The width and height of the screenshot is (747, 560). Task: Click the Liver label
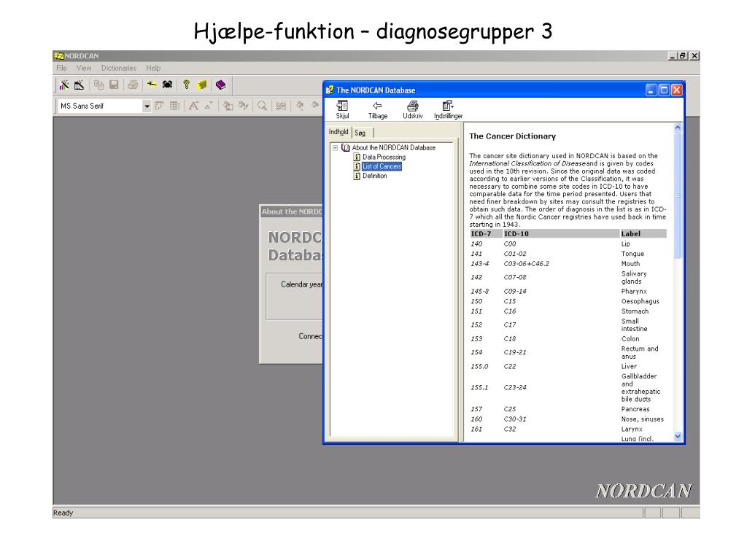coord(629,367)
